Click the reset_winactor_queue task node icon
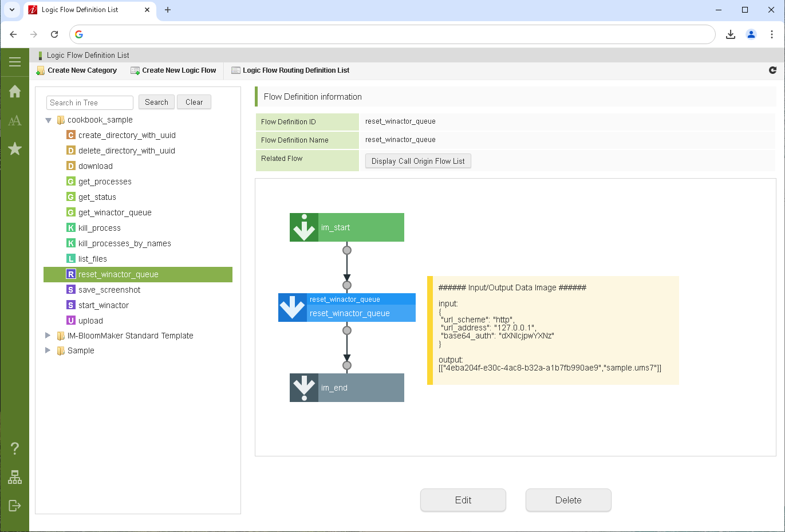The image size is (785, 532). (x=293, y=308)
